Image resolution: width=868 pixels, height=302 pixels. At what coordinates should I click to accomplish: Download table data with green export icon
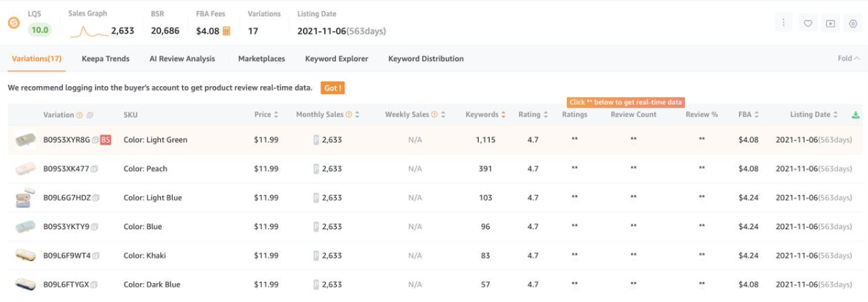click(x=856, y=115)
